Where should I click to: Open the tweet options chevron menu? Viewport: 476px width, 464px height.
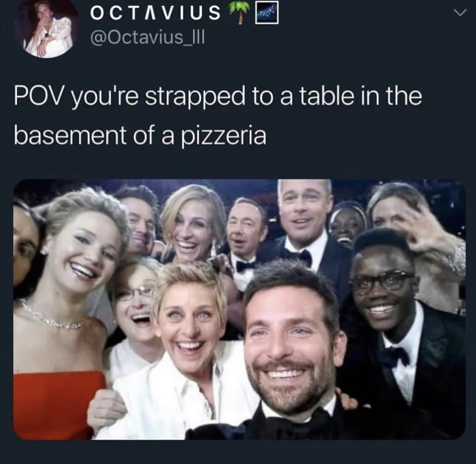tap(460, 13)
